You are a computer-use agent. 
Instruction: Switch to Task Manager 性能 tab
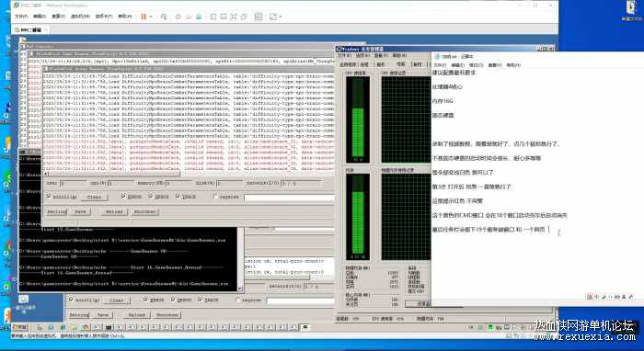click(401, 64)
